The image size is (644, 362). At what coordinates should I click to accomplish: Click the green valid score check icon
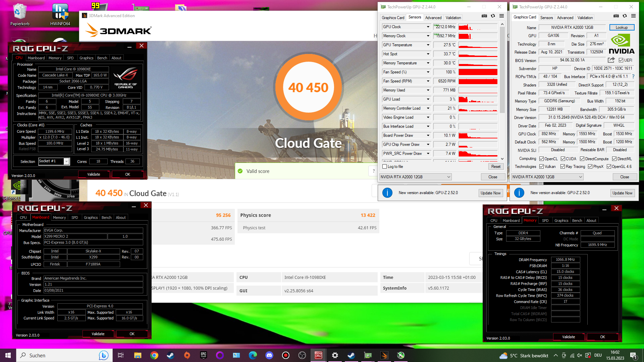(x=240, y=171)
